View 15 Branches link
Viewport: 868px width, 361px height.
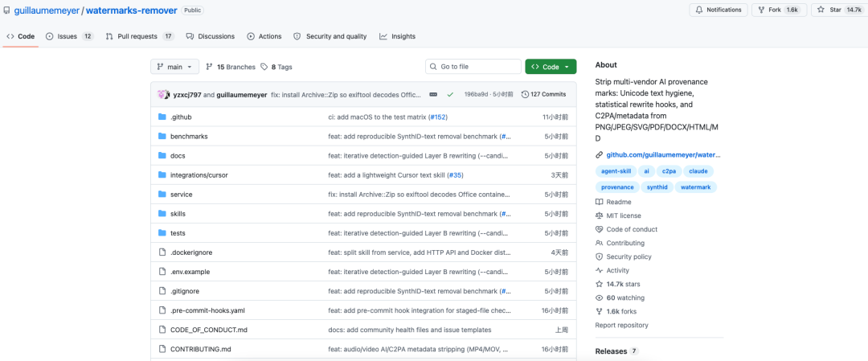coord(231,67)
